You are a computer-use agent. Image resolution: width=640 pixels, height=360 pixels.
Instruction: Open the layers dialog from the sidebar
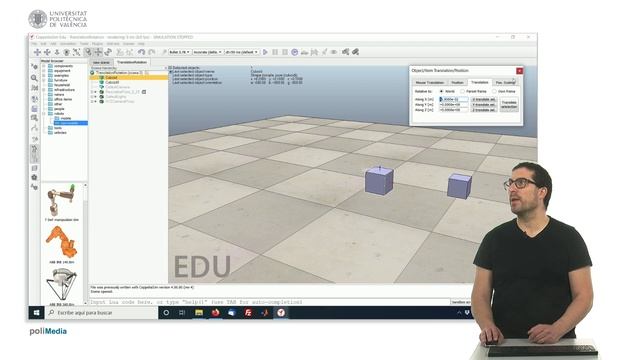(x=34, y=168)
